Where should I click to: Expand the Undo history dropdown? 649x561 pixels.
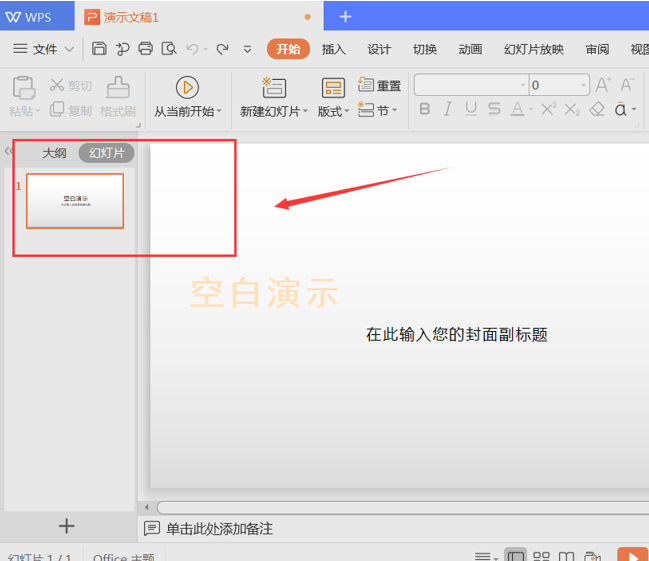[205, 50]
